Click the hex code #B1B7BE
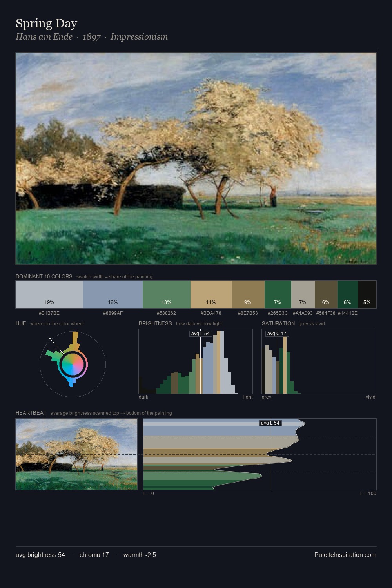The height and width of the screenshot is (588, 392). click(x=49, y=313)
